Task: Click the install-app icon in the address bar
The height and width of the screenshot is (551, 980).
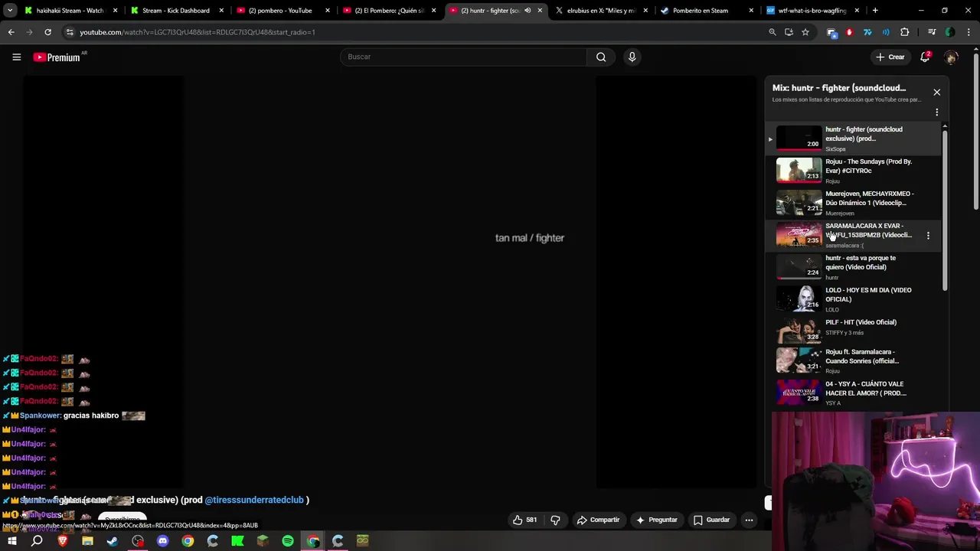Action: [x=789, y=32]
